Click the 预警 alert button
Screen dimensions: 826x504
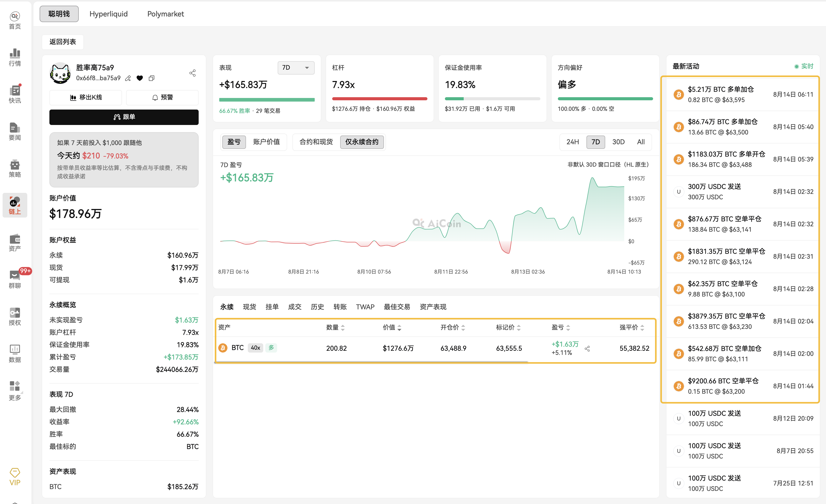[x=163, y=97]
